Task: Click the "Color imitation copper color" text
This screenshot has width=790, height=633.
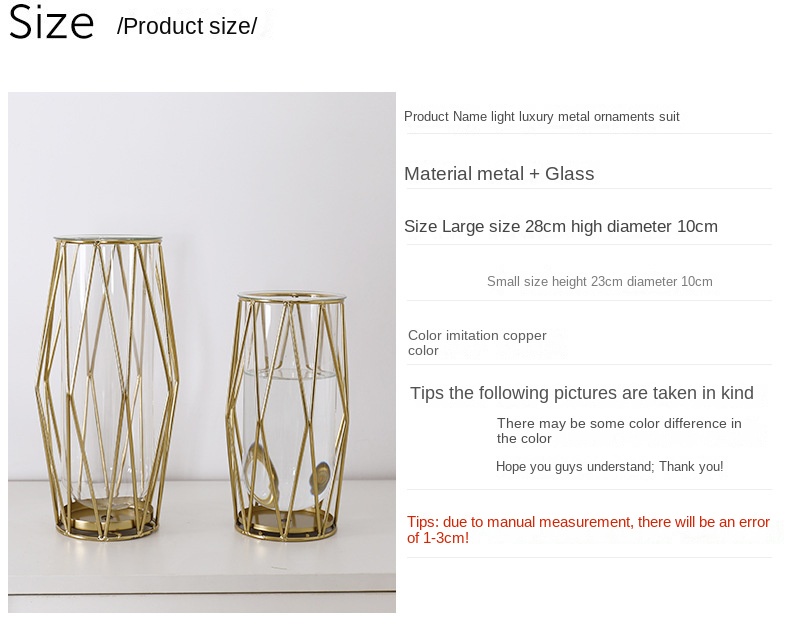Action: [x=476, y=343]
